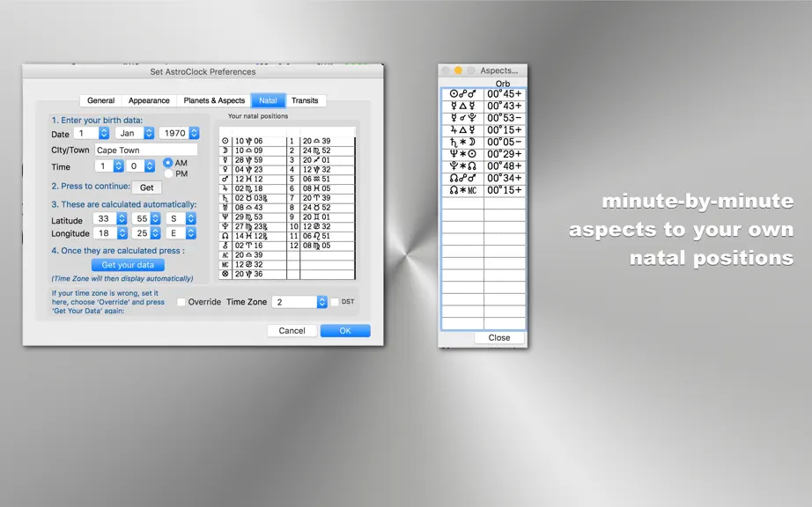Click house 12 cusp 08 Virgo 05
Viewport: 812px width, 507px height.
(x=316, y=246)
